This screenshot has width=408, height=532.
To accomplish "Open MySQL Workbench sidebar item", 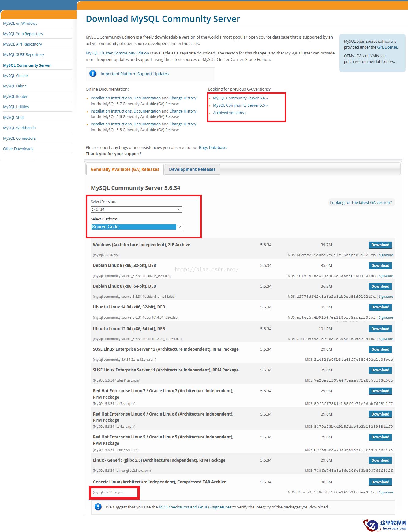I will 19,128.
